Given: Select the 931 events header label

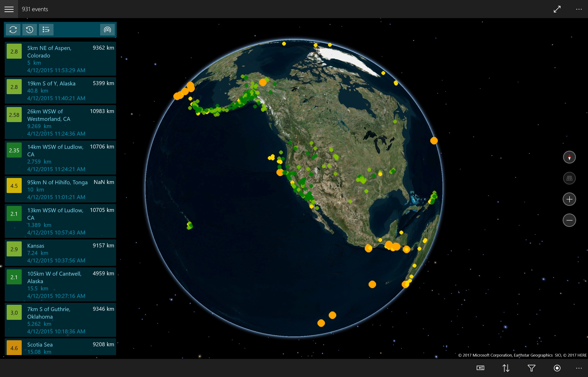Looking at the screenshot, I should click(x=35, y=9).
